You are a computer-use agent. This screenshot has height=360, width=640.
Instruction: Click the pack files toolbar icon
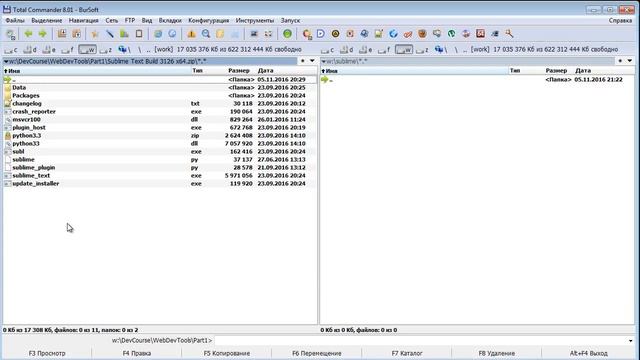tap(62, 34)
